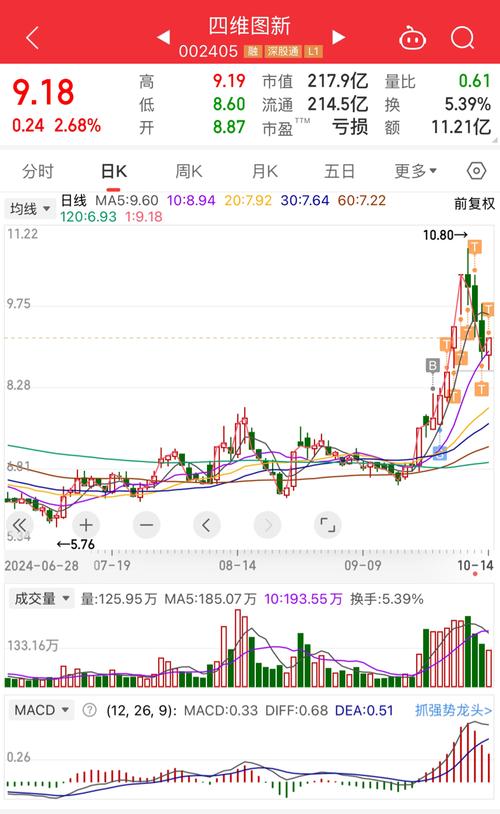Viewport: 500px width, 814px height.
Task: Move chart left with chevron button
Action: (x=207, y=525)
